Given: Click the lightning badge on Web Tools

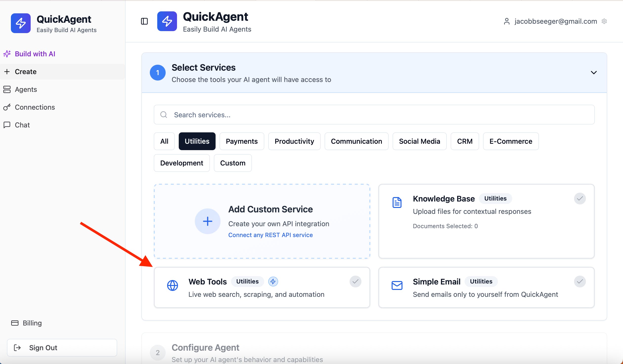Looking at the screenshot, I should 273,281.
